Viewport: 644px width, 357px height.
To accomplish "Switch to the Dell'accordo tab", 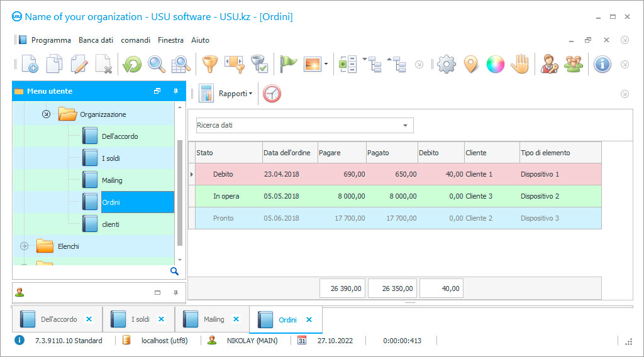I will [58, 319].
